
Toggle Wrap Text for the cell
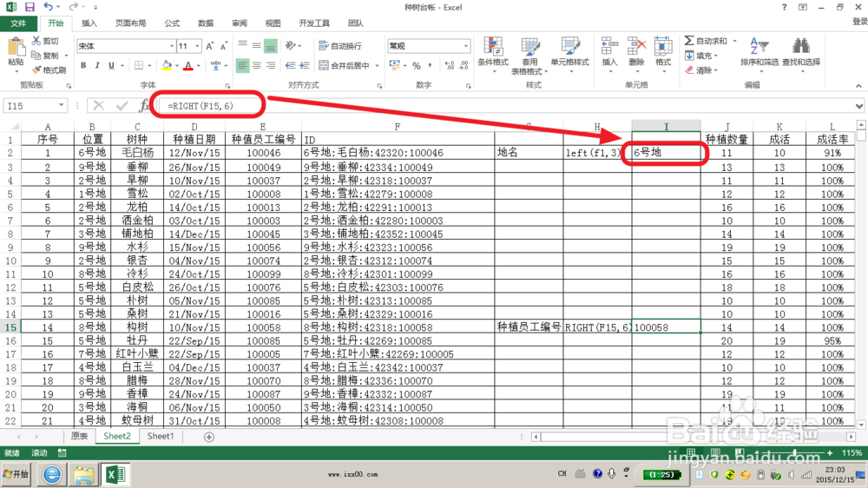pos(340,46)
